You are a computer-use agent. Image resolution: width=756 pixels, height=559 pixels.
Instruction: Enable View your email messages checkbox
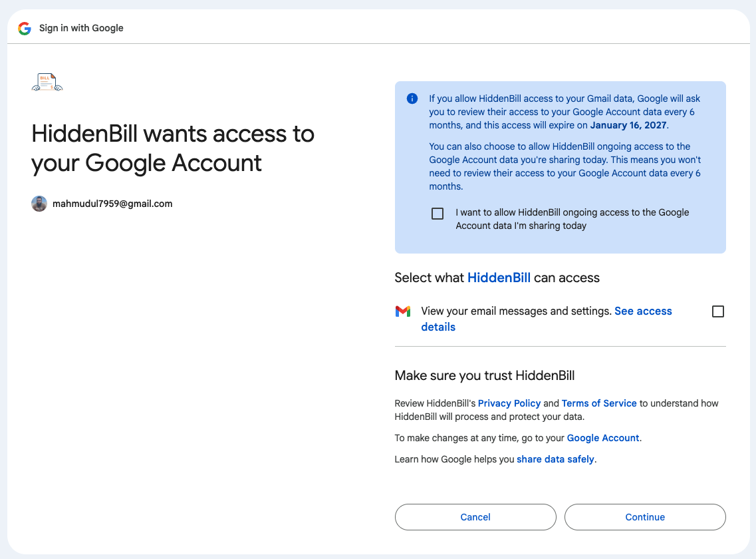pyautogui.click(x=718, y=311)
